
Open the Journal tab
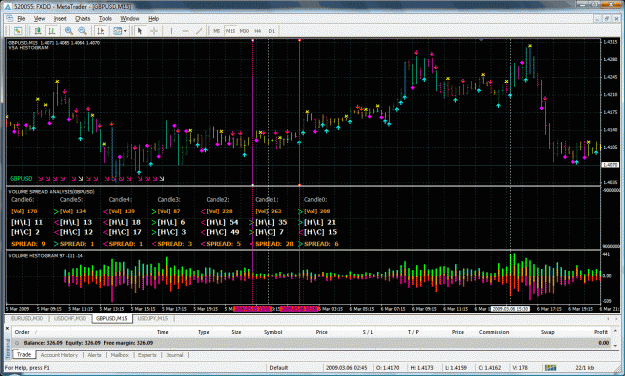click(x=175, y=355)
